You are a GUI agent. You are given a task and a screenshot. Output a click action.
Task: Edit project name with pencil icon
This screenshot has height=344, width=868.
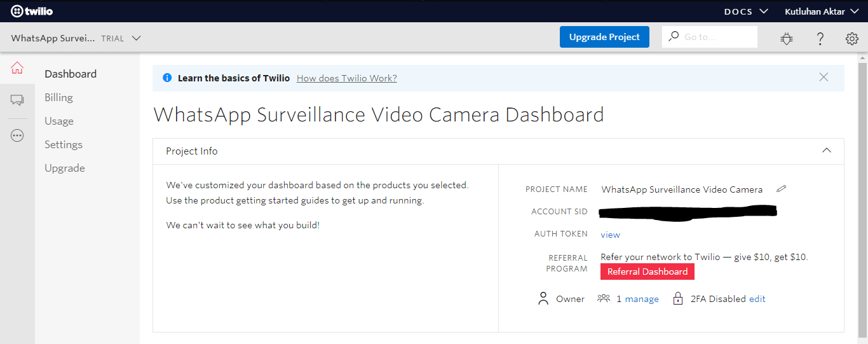coord(782,189)
